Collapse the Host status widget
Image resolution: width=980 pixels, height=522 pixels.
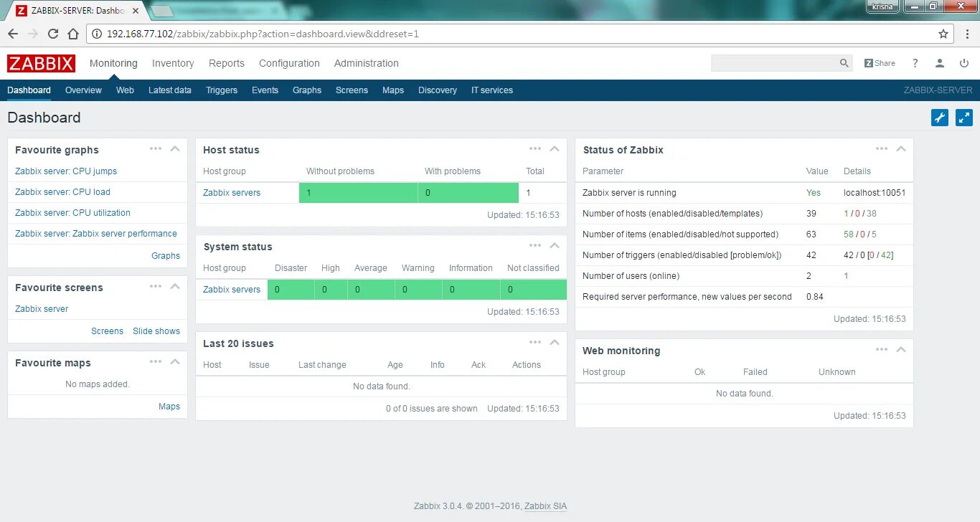(554, 148)
